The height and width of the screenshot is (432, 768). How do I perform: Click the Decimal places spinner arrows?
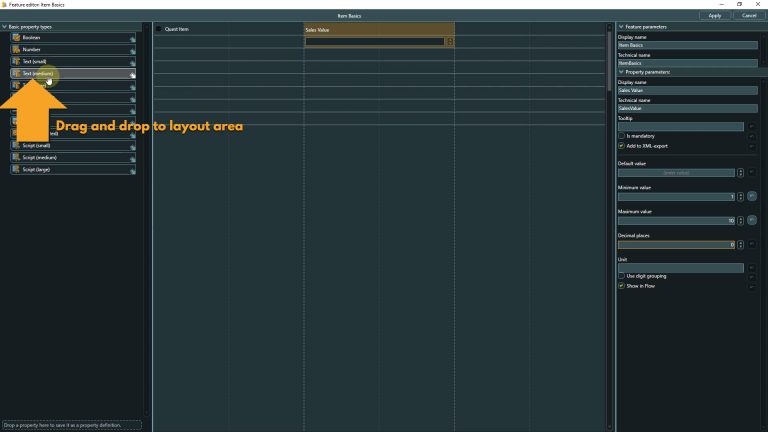pos(740,244)
